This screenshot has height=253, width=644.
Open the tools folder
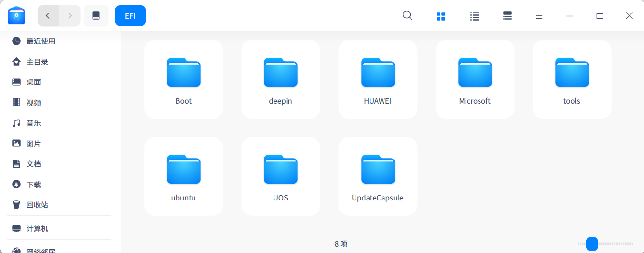572,79
